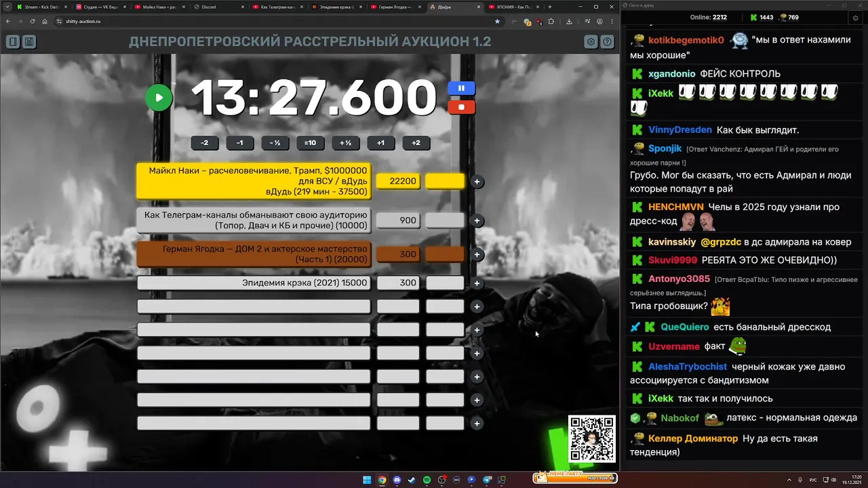The width and height of the screenshot is (868, 488).
Task: Go to browser home page
Action: [45, 21]
